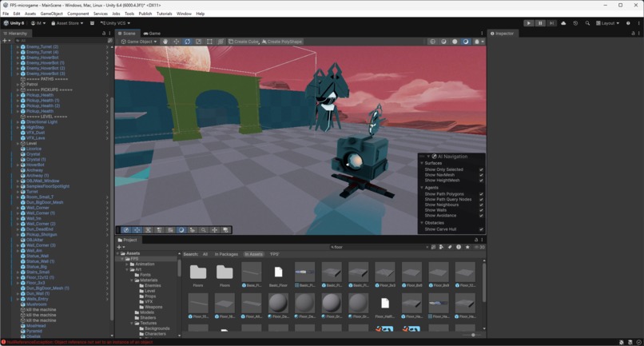The height and width of the screenshot is (346, 644).
Task: Open the Window menu
Action: pyautogui.click(x=184, y=14)
